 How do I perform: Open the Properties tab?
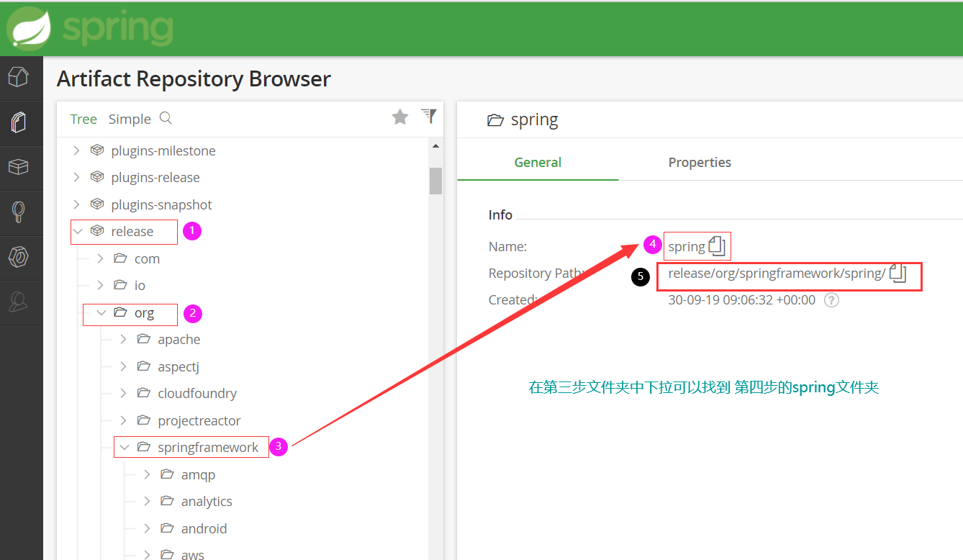coord(700,162)
